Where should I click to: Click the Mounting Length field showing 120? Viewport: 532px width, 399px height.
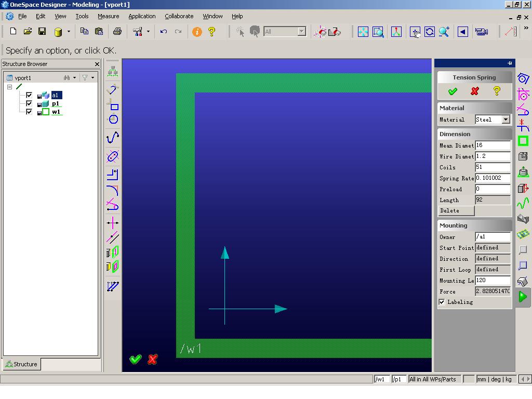[x=493, y=280]
